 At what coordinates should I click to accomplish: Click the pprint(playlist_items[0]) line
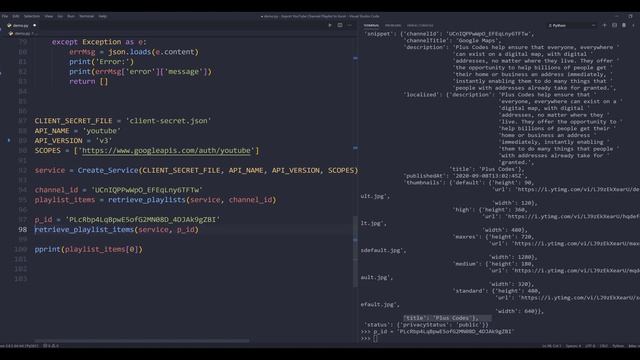pos(89,249)
